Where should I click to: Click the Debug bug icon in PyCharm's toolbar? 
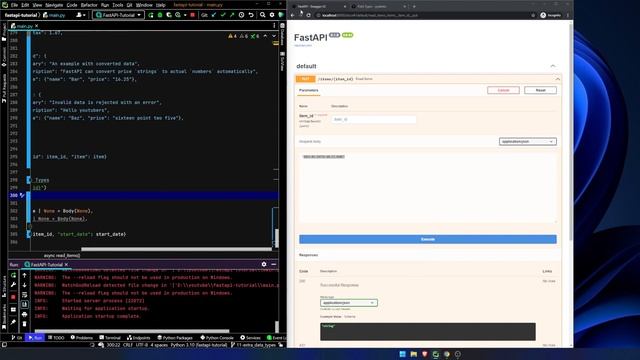point(160,15)
